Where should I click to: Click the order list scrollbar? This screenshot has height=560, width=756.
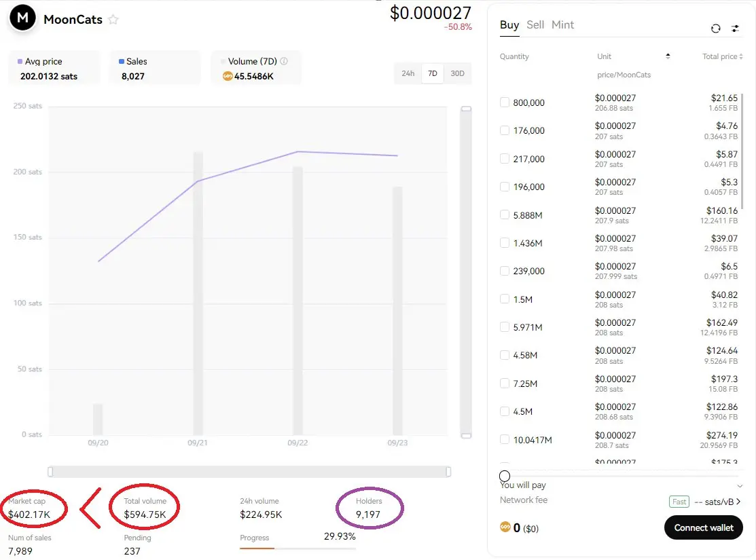742,152
